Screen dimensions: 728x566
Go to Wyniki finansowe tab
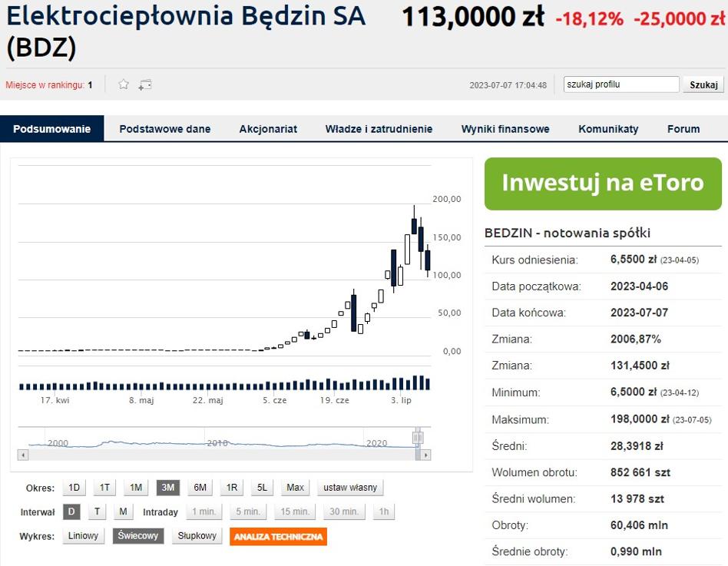(505, 129)
